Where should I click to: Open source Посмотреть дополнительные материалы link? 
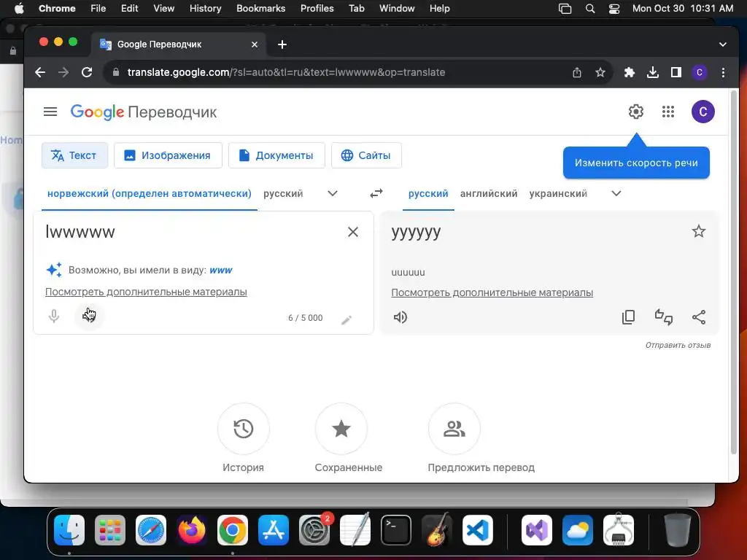coord(146,292)
